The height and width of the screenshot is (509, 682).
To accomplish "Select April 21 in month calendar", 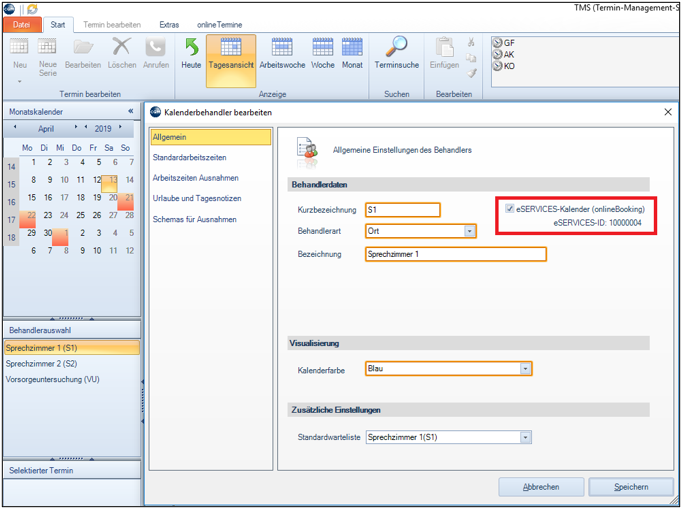I will coord(126,201).
